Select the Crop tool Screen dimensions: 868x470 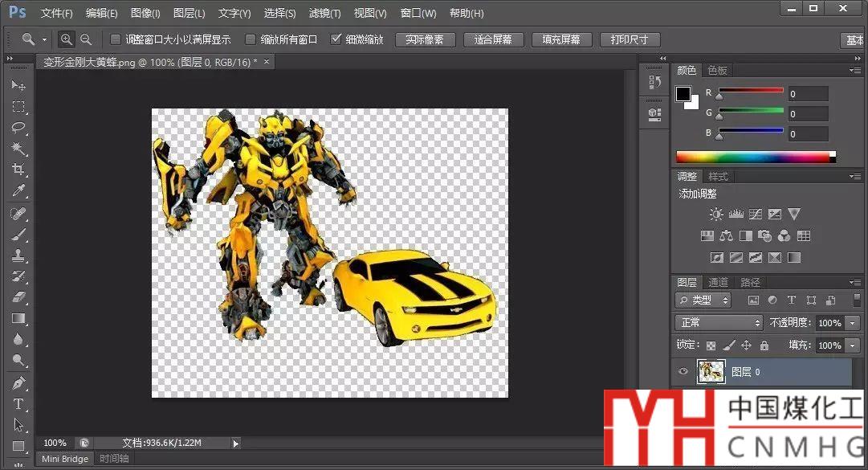18,170
